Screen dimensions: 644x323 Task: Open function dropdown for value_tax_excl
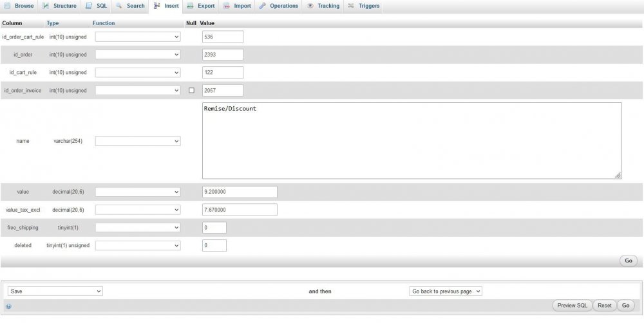coord(138,210)
